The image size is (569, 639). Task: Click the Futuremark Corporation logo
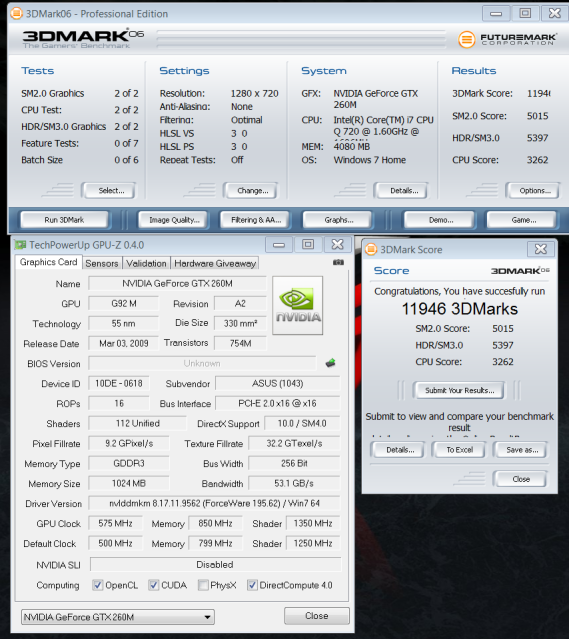(x=507, y=40)
